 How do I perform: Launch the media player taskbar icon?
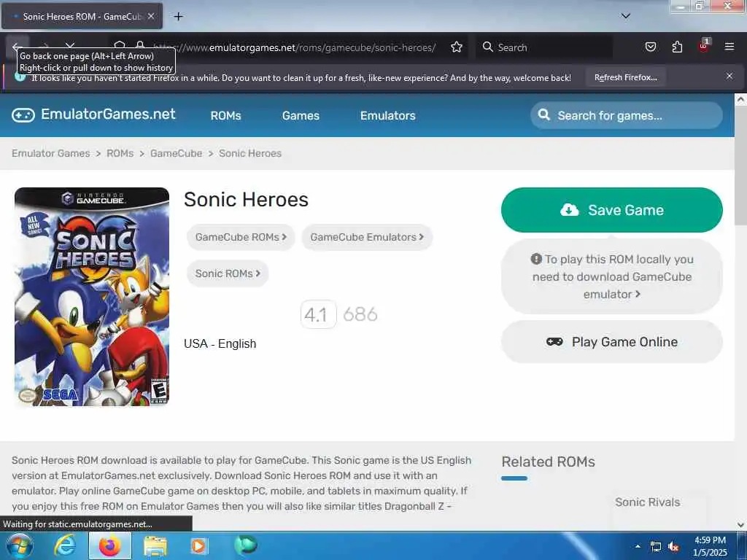198,546
